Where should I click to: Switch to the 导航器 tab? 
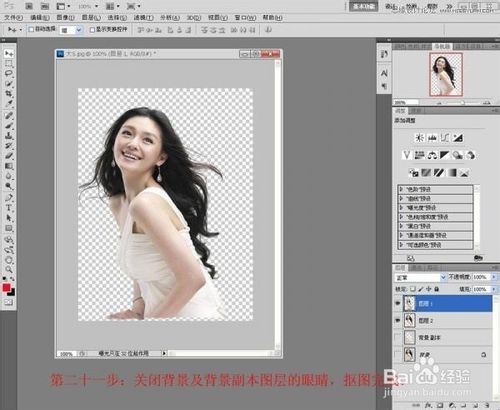[x=442, y=46]
